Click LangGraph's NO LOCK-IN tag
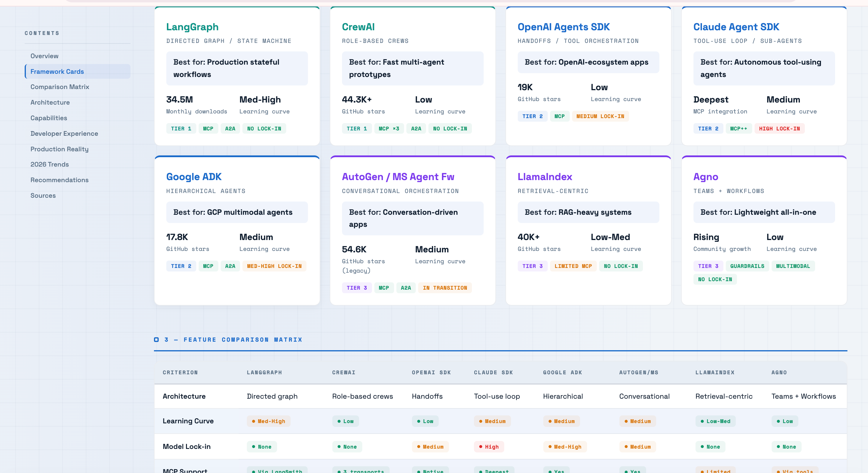The image size is (868, 473). 264,129
